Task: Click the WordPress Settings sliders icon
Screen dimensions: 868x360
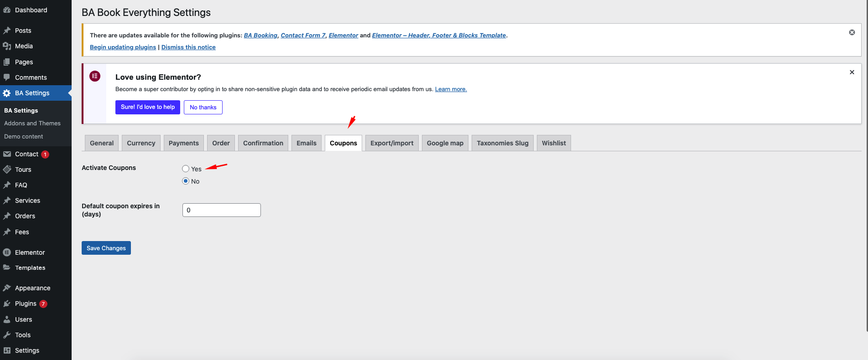Action: [7, 350]
